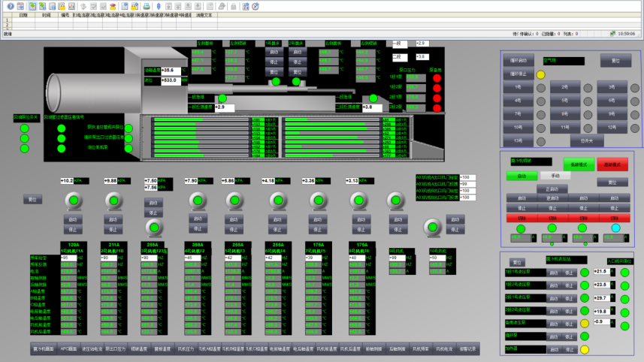The height and width of the screenshot is (362, 644).
Task: Toggle the 12号 valve button
Action: pyautogui.click(x=612, y=127)
